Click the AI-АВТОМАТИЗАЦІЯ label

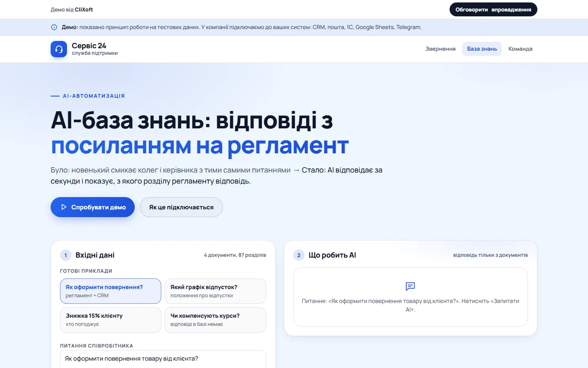click(x=94, y=96)
